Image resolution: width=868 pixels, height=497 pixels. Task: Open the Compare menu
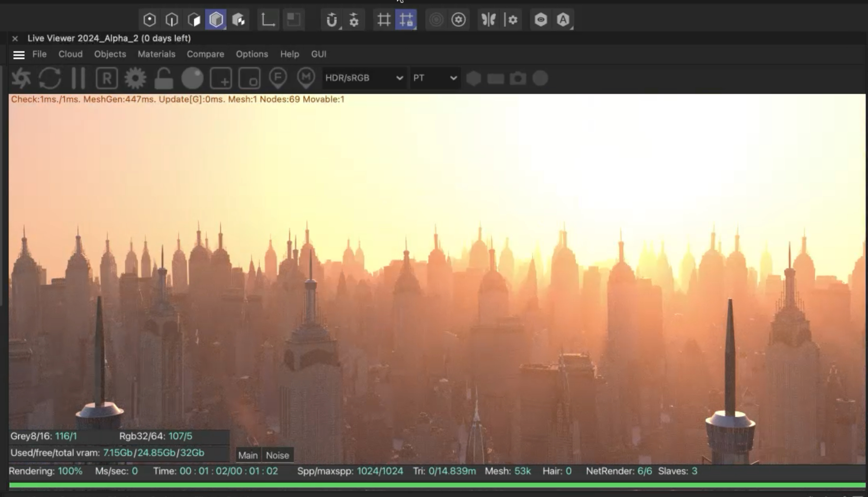coord(205,54)
